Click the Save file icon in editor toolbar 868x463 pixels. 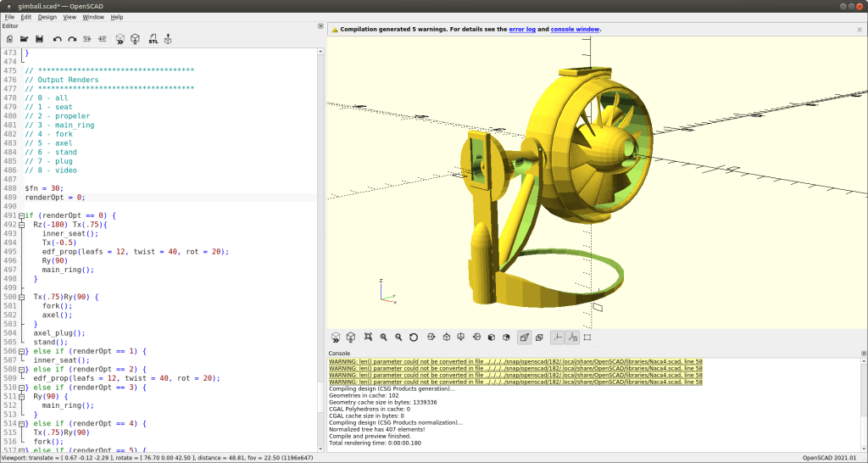[x=39, y=39]
